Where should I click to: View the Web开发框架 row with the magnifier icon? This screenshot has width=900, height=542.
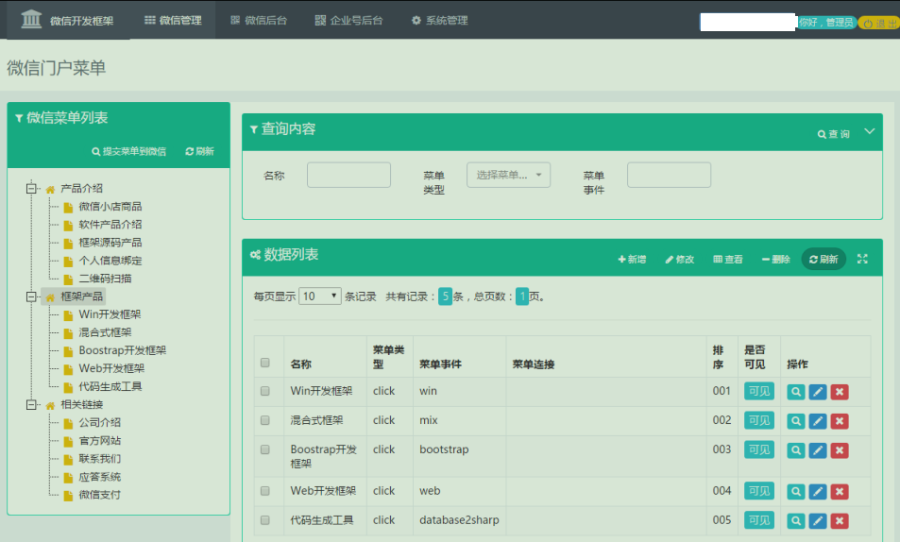click(x=796, y=492)
